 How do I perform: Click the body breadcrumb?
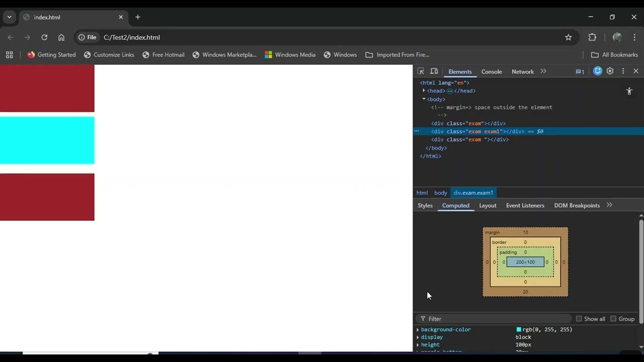click(441, 193)
